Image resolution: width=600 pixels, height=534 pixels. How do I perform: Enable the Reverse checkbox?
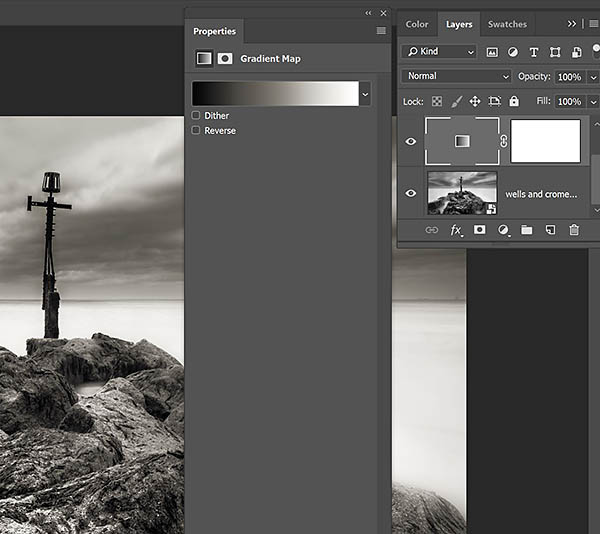[x=196, y=131]
